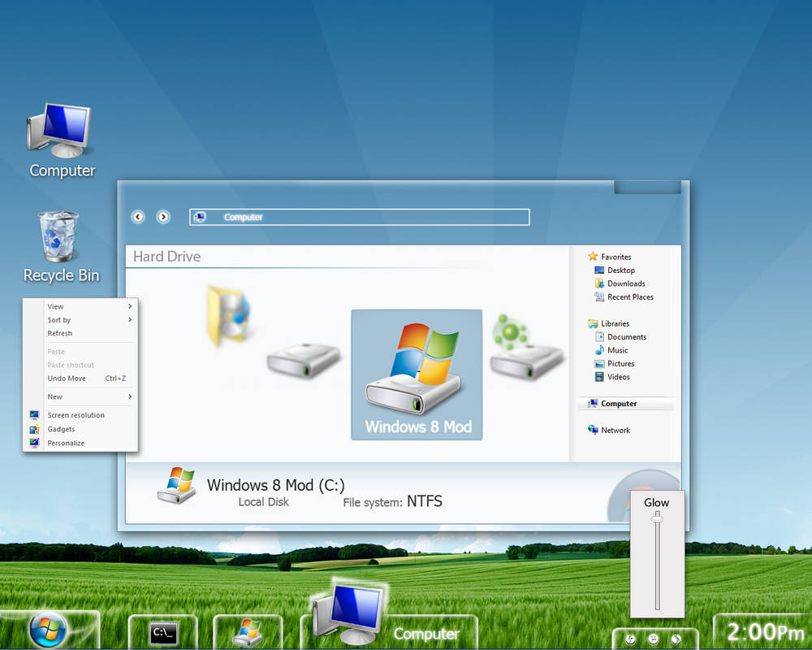Go to Downloads in navigation pane
The image size is (812, 650).
[626, 284]
